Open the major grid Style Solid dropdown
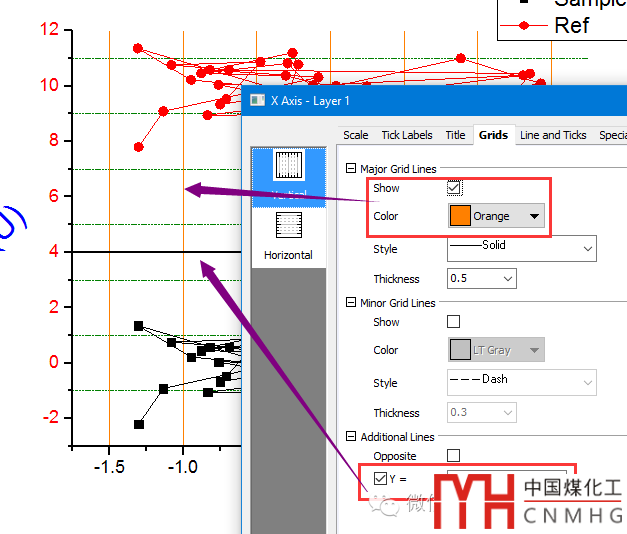This screenshot has height=534, width=627. pos(520,248)
